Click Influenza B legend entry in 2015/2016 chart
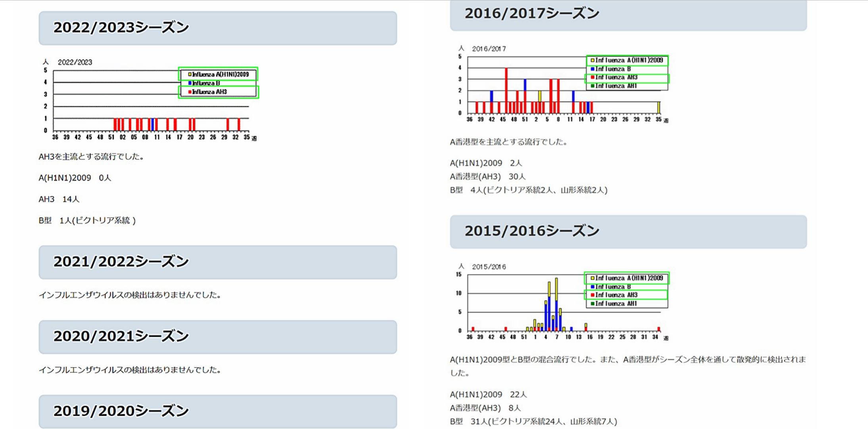Screen dimensions: 868x429 click(613, 287)
